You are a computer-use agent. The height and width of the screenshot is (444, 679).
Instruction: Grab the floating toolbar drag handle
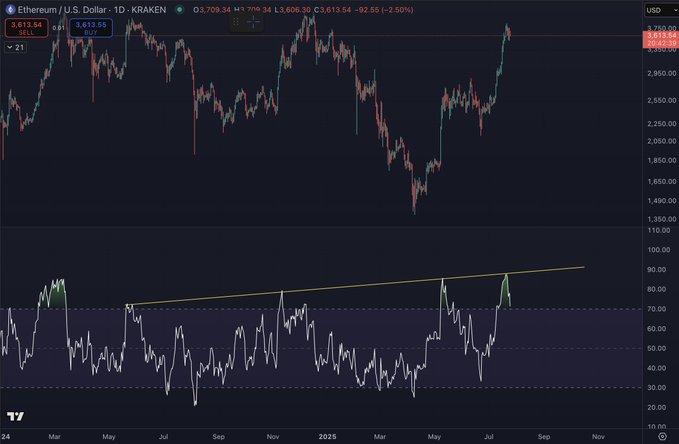[x=236, y=22]
